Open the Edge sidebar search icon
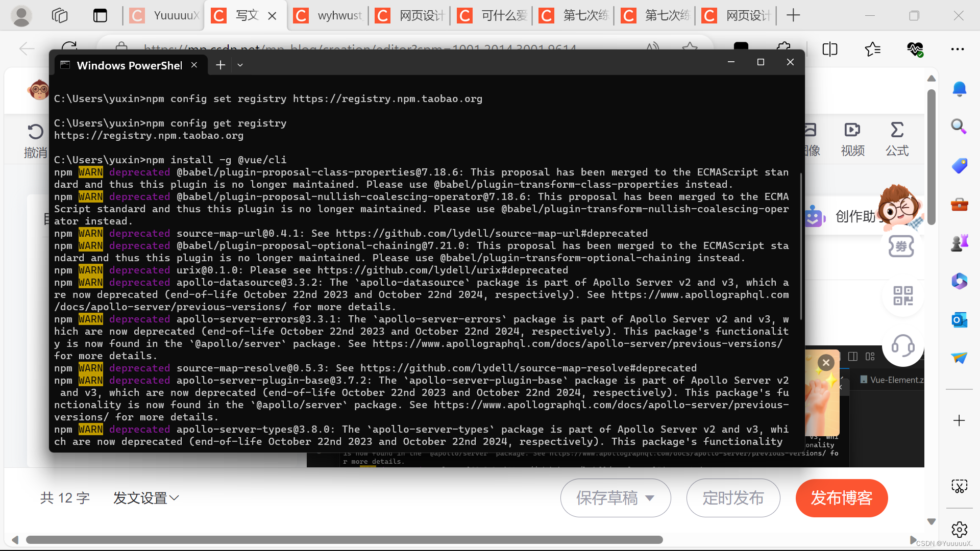 [x=959, y=127]
